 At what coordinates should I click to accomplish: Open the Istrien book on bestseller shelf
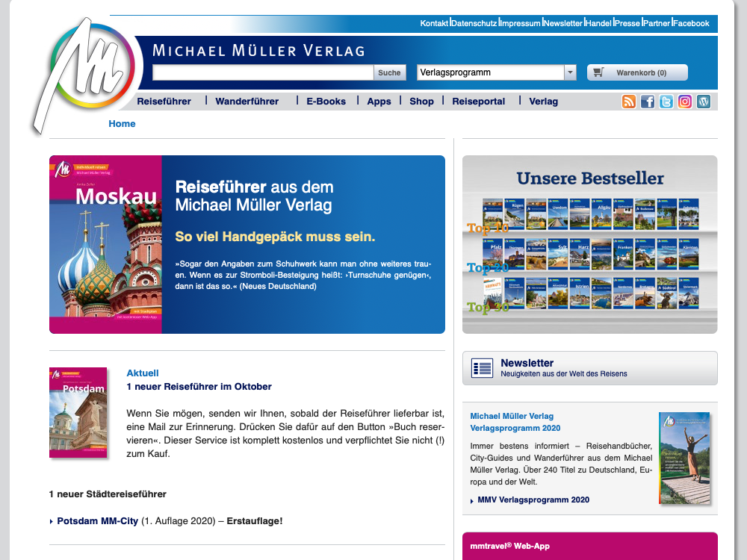coord(580,293)
